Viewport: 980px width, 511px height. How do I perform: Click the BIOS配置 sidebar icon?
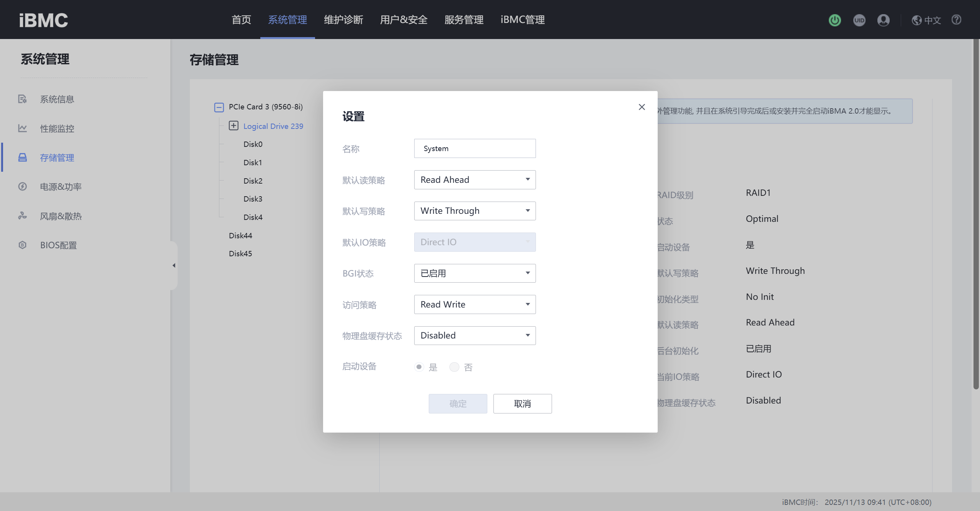23,245
